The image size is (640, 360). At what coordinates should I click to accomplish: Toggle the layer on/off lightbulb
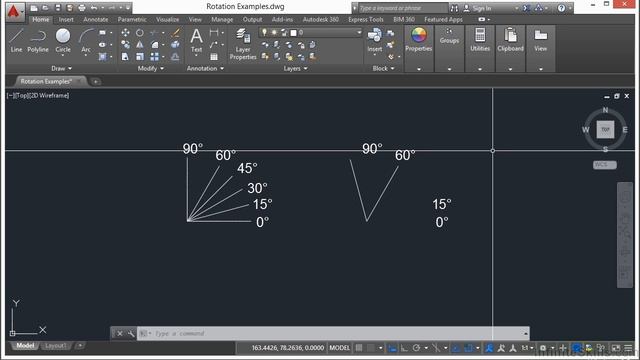coord(264,32)
